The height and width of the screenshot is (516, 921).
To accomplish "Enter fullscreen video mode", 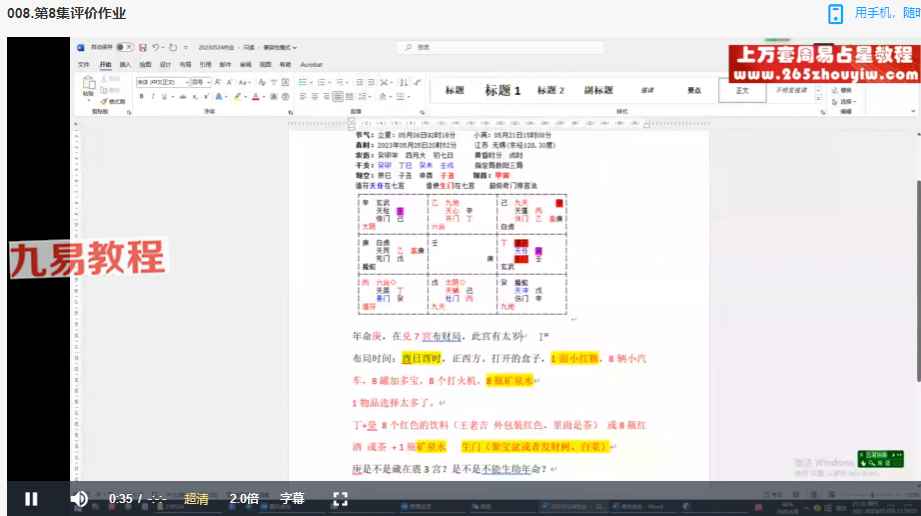I will tap(340, 499).
